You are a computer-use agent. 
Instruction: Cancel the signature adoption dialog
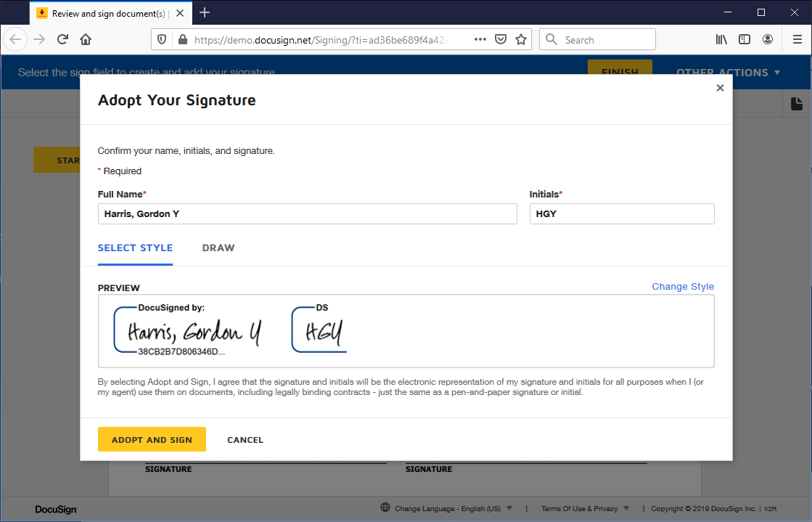pyautogui.click(x=245, y=440)
